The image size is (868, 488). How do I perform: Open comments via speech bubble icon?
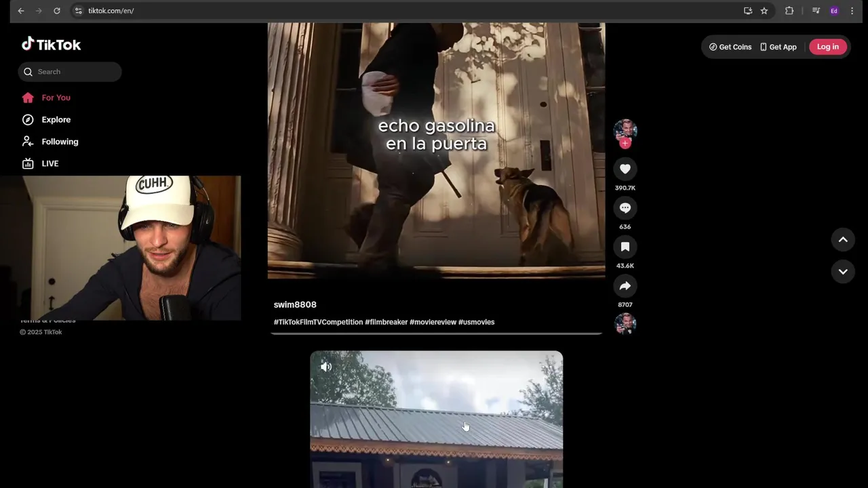[x=625, y=208]
